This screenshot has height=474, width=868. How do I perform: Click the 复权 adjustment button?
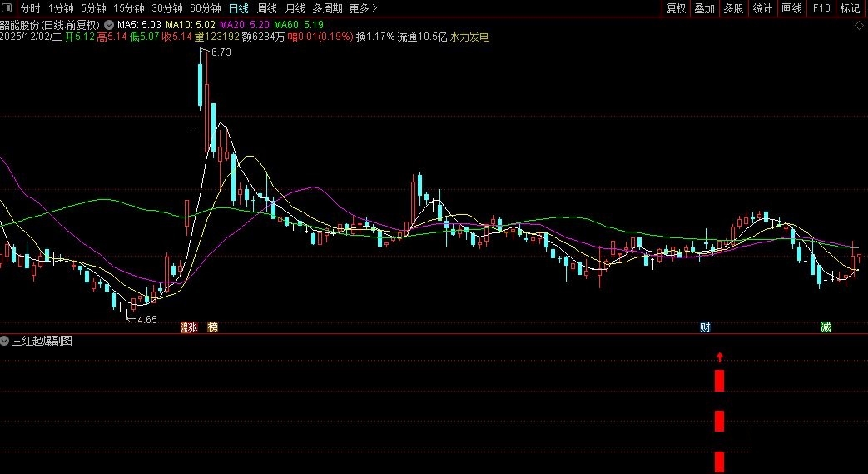tap(676, 8)
